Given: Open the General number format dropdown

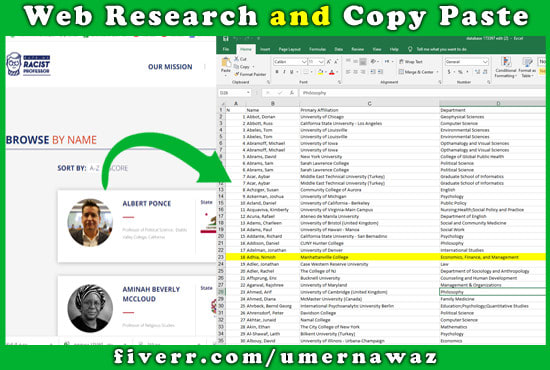Looking at the screenshot, I should 485,62.
